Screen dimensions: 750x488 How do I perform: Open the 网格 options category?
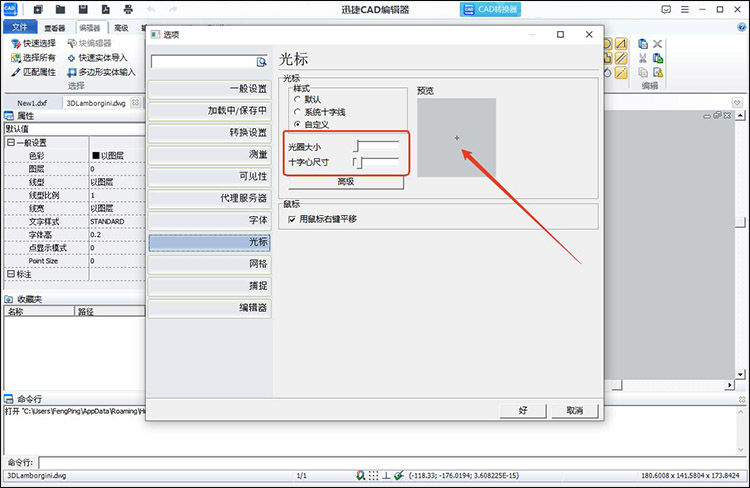tap(210, 264)
